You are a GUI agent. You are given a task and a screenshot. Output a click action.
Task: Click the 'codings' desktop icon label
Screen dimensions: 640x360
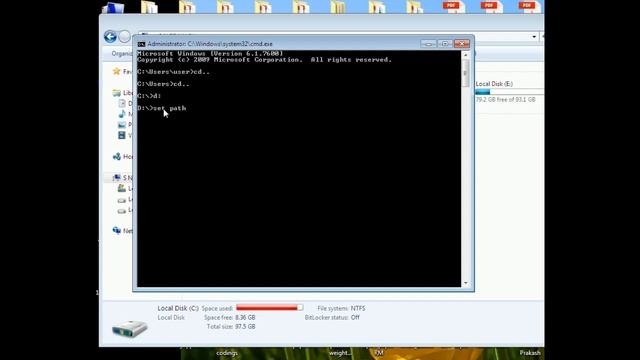click(227, 353)
